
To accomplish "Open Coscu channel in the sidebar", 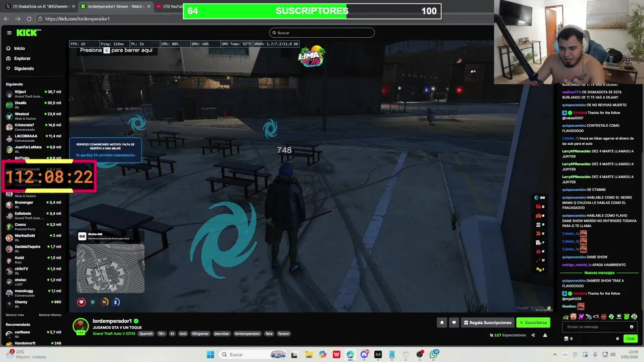I will coord(33,226).
